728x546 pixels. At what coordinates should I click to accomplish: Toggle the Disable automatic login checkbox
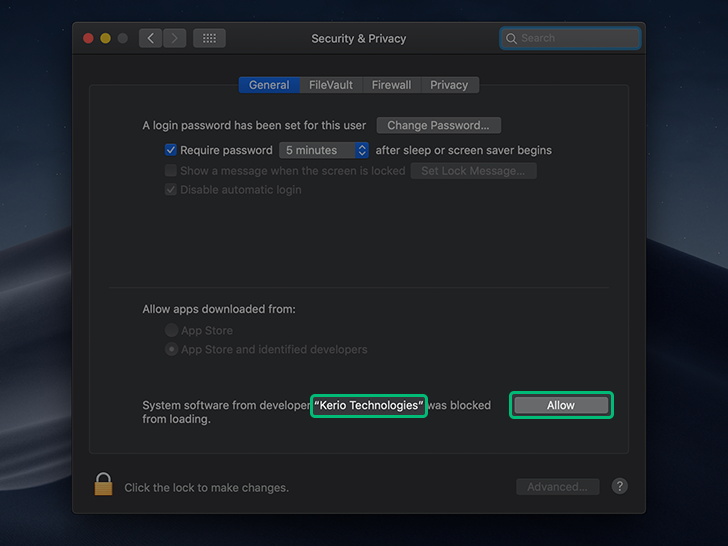(170, 189)
